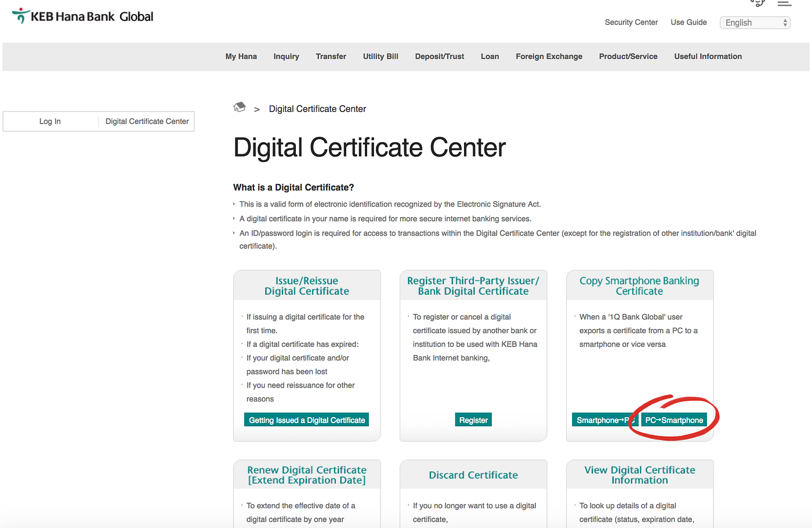
Task: Open the Use Guide link
Action: pos(688,22)
